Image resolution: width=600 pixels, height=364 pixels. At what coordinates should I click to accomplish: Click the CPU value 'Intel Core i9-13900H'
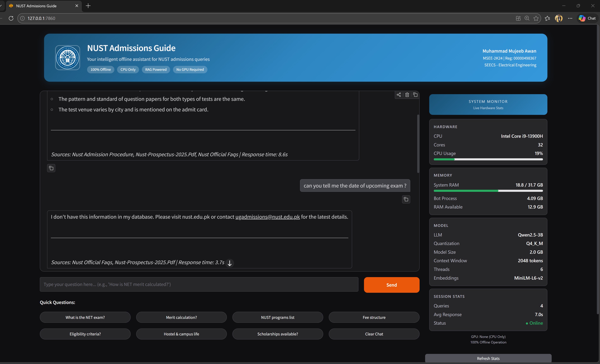(522, 136)
